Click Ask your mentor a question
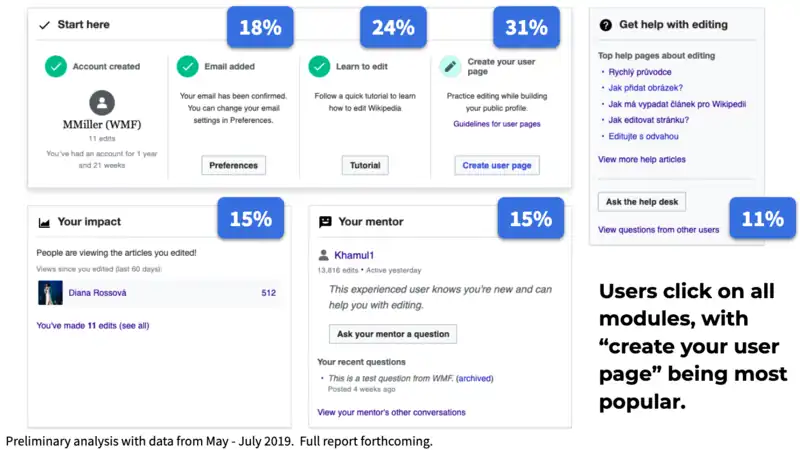This screenshot has width=800, height=450. click(393, 333)
